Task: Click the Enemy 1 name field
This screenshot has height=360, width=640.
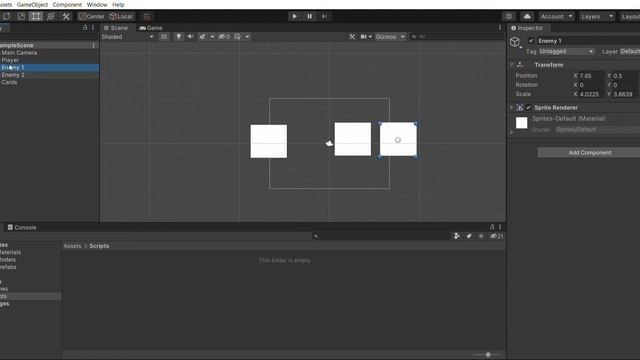Action: [x=588, y=40]
